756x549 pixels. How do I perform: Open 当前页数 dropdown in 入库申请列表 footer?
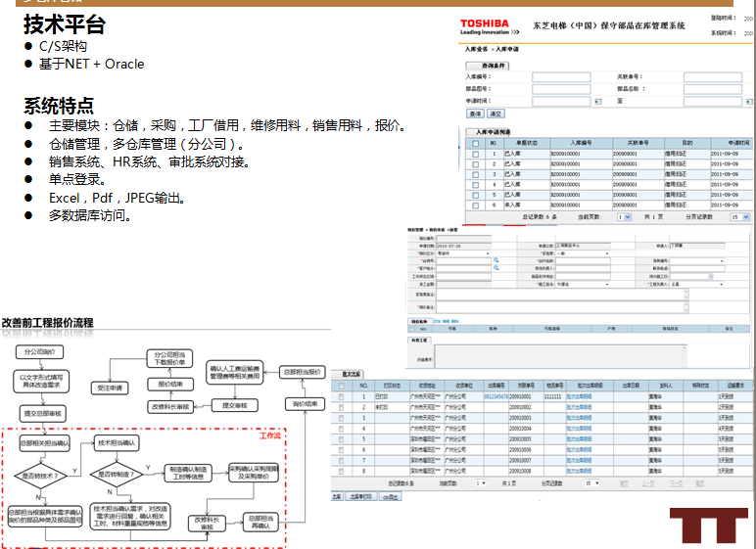click(x=625, y=217)
